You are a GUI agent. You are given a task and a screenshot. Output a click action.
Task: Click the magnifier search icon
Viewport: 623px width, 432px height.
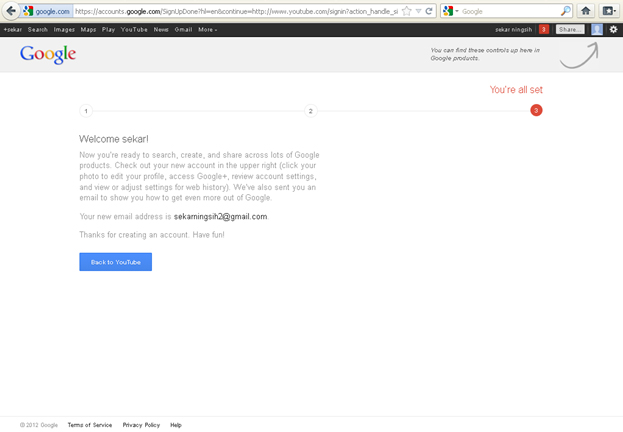click(565, 11)
